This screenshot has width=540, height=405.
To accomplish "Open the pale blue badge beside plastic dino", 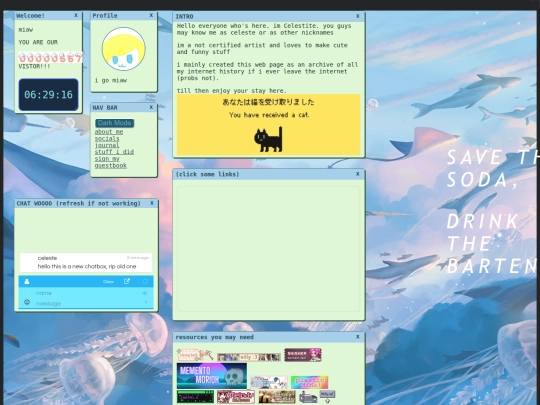I will (269, 382).
